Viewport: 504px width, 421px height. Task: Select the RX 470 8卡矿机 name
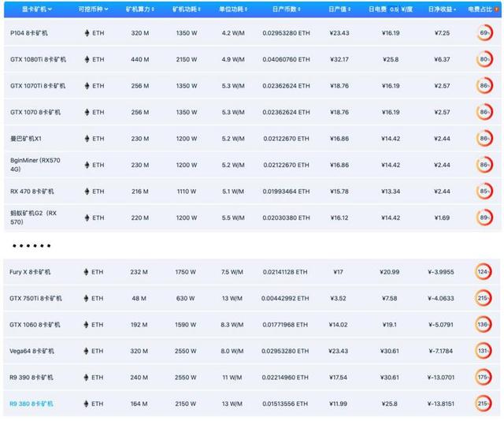click(31, 192)
